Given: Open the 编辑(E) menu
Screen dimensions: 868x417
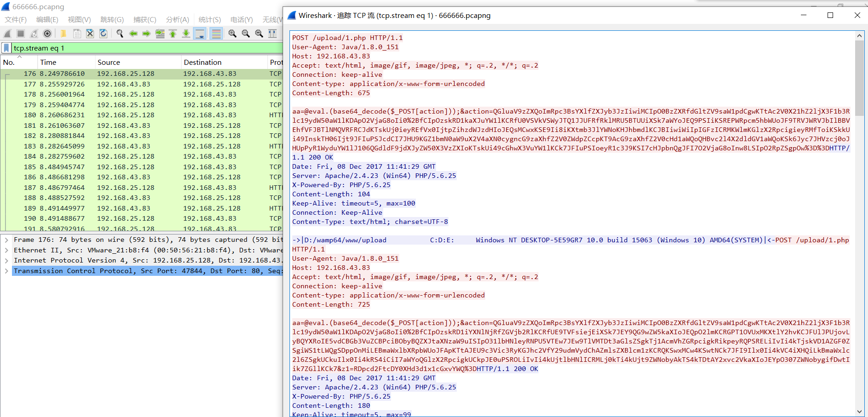Looking at the screenshot, I should 47,19.
